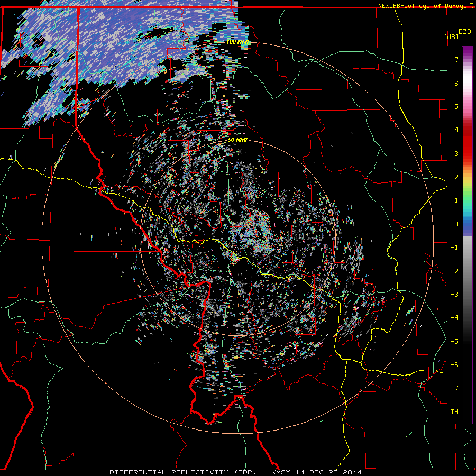Select the -2 dB scale value

pyautogui.click(x=454, y=271)
